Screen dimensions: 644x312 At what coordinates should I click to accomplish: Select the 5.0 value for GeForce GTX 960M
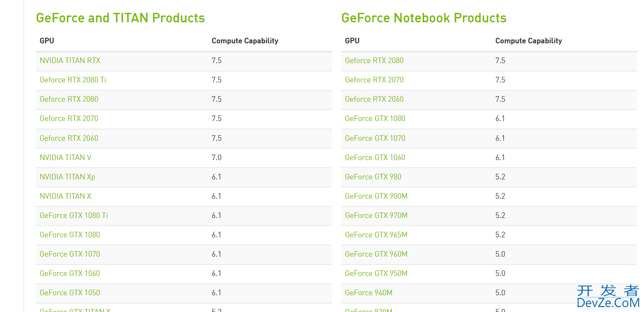click(500, 254)
